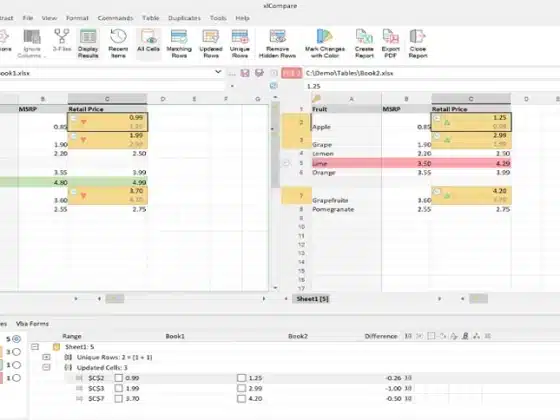Screen dimensions: 560x420
Task: Select the Sheet1 [5] sheet tab
Action: [x=312, y=299]
